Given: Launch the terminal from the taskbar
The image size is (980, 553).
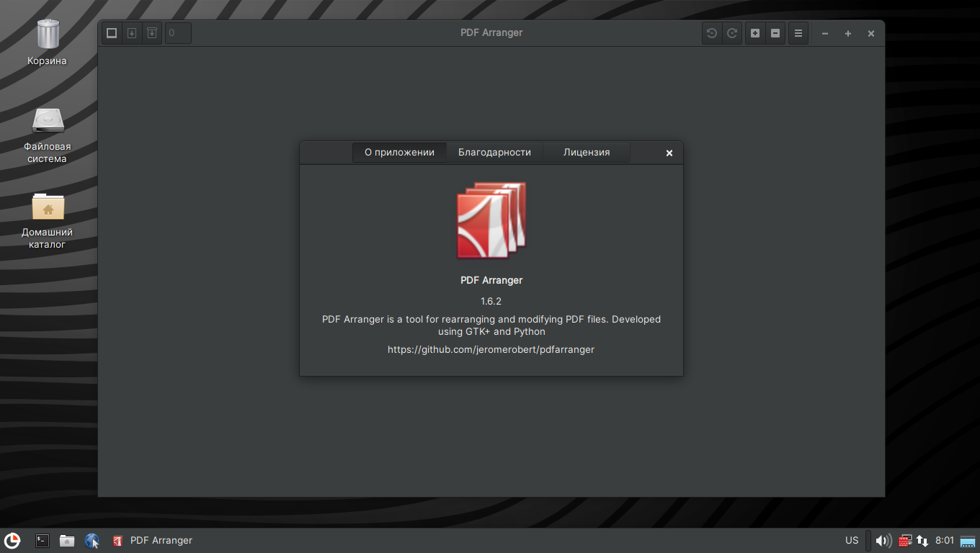Looking at the screenshot, I should 43,540.
